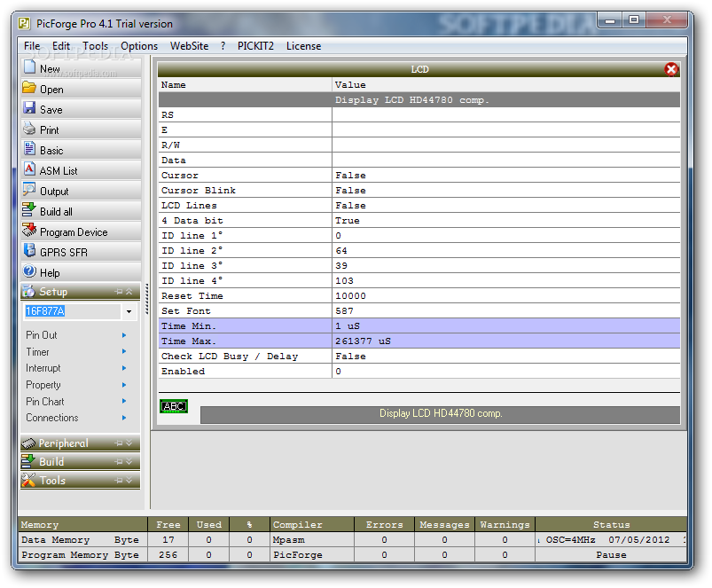Click the Save floppy disk icon
This screenshot has height=588, width=712.
[x=29, y=107]
